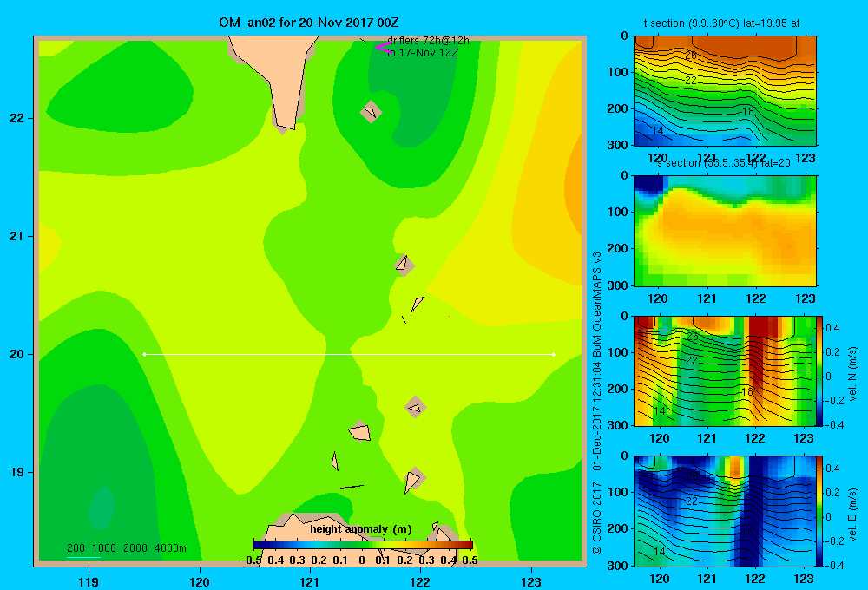Click longitude 119 tick label on main map
Viewport: 868px width, 590px height.
point(89,581)
